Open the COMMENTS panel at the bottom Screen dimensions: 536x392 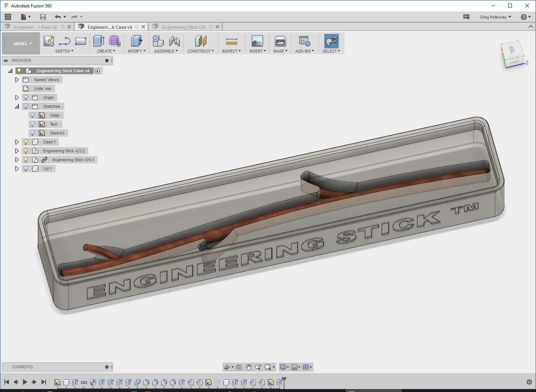(x=22, y=367)
